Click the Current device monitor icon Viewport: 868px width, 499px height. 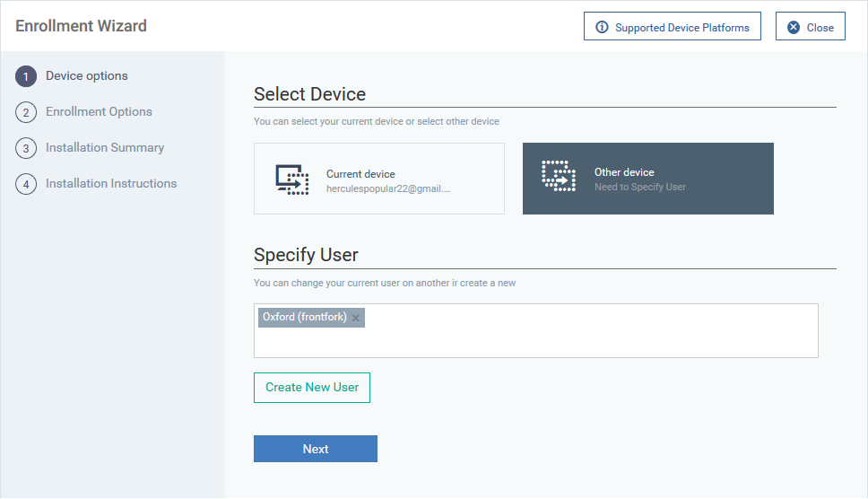coord(292,179)
